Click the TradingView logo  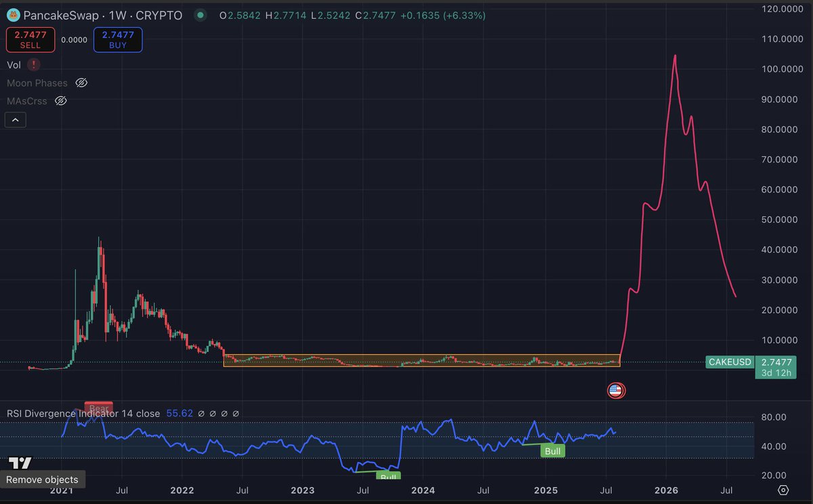tap(20, 463)
